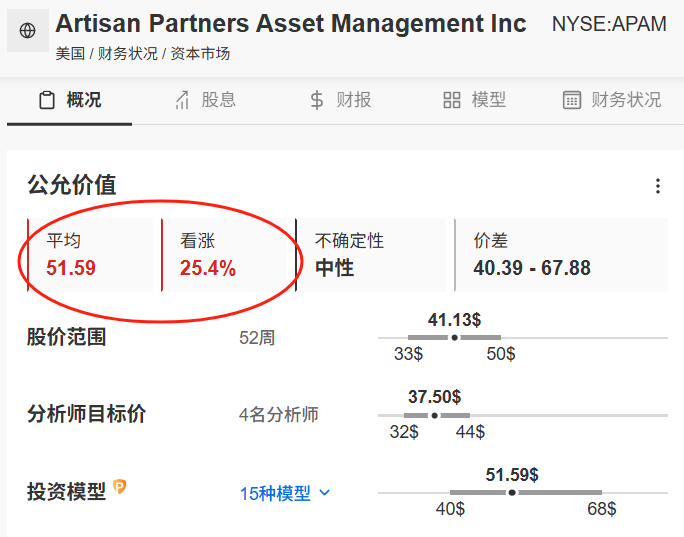684x537 pixels.
Task: Click the grid icon on 模型 tab
Action: (452, 100)
